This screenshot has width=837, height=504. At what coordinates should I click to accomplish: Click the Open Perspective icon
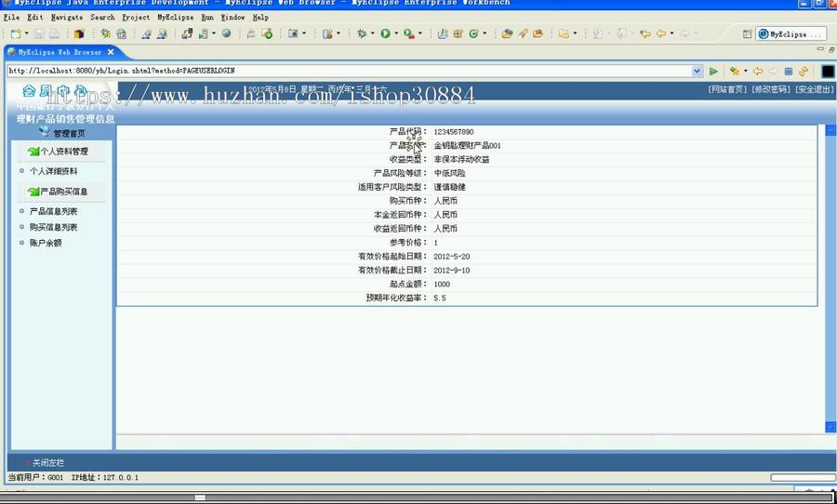pyautogui.click(x=748, y=33)
